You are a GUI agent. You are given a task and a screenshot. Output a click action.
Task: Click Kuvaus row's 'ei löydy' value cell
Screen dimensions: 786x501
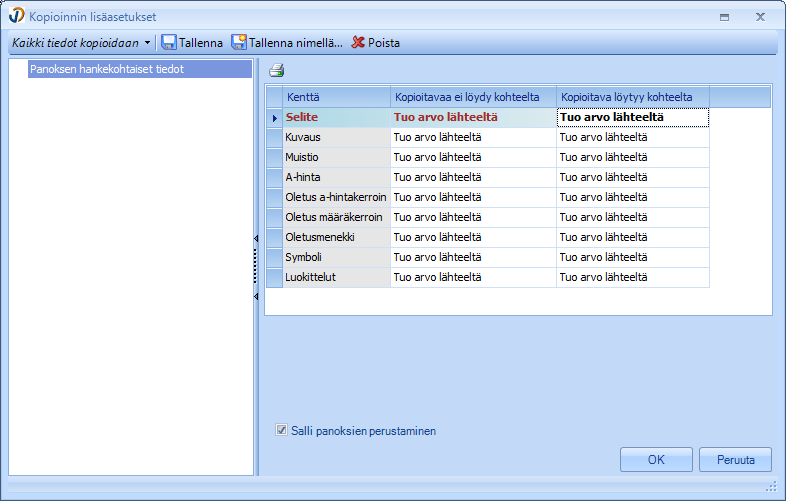pyautogui.click(x=474, y=137)
